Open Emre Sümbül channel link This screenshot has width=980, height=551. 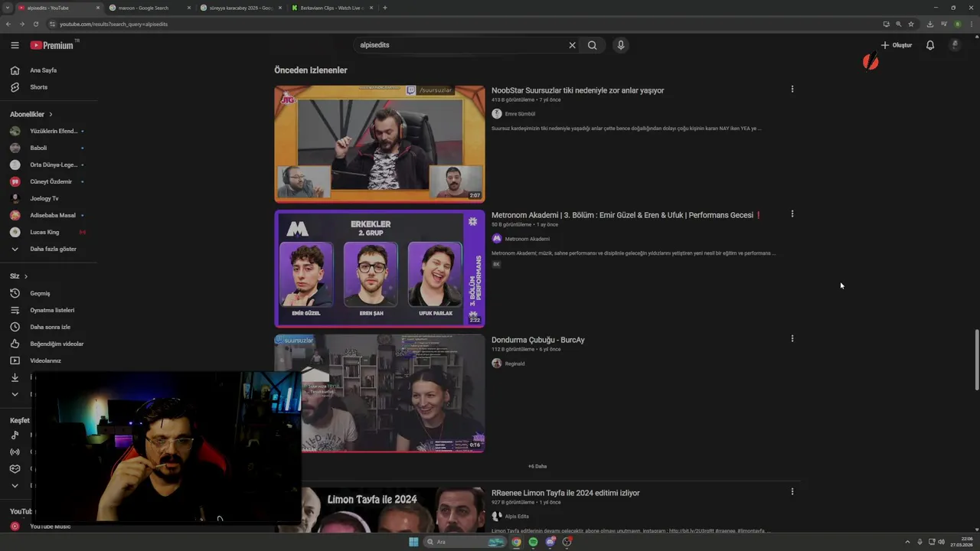pyautogui.click(x=520, y=114)
